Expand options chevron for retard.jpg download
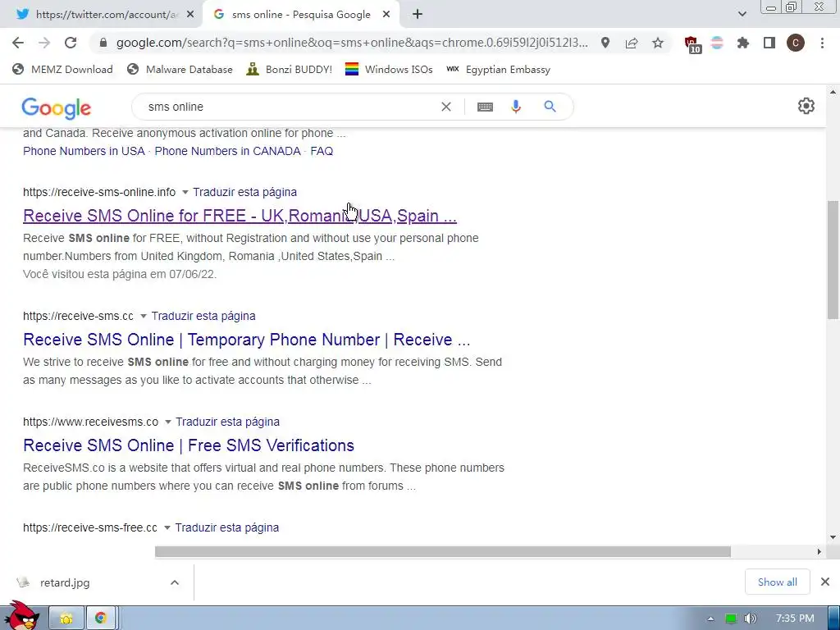 (175, 582)
